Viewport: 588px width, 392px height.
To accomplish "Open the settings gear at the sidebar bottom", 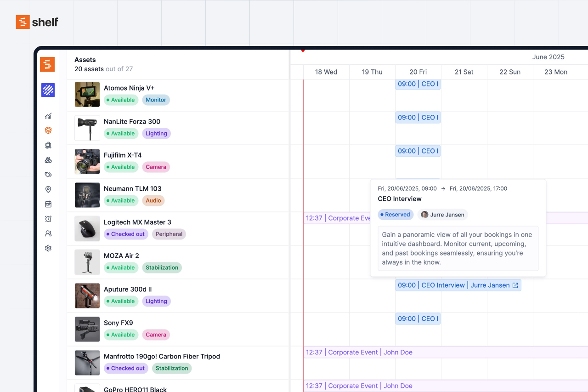I will coord(48,248).
